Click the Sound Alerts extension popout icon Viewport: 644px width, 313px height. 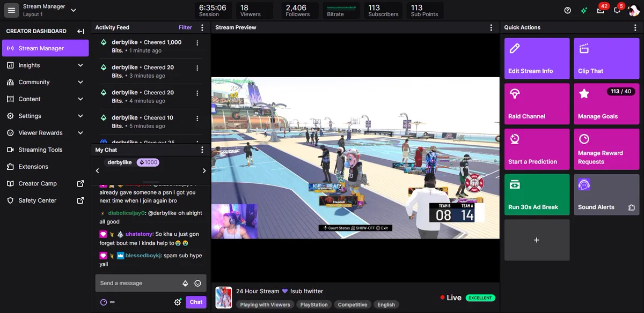pos(631,207)
